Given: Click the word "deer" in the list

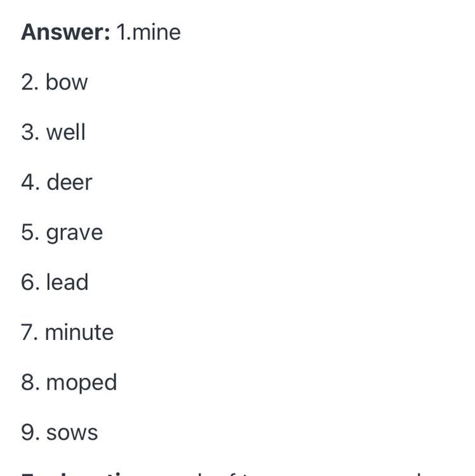Looking at the screenshot, I should 69,182.
